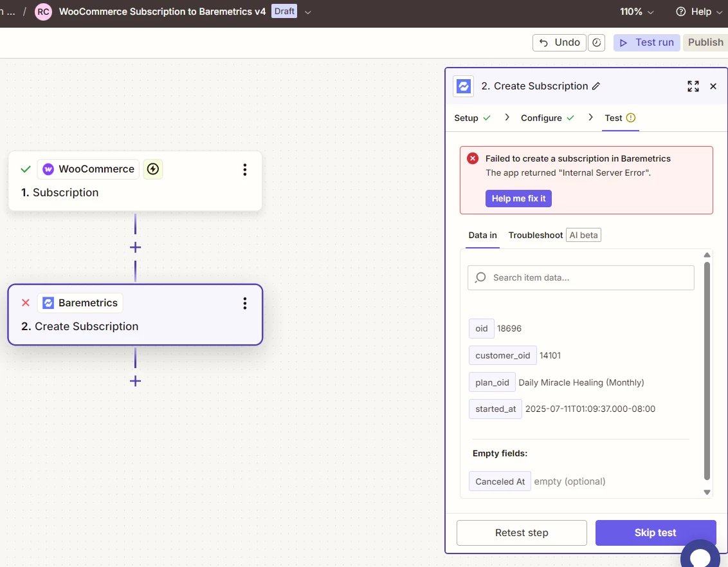Close the Create Subscription panel
Viewport: 728px width, 567px height.
click(713, 86)
